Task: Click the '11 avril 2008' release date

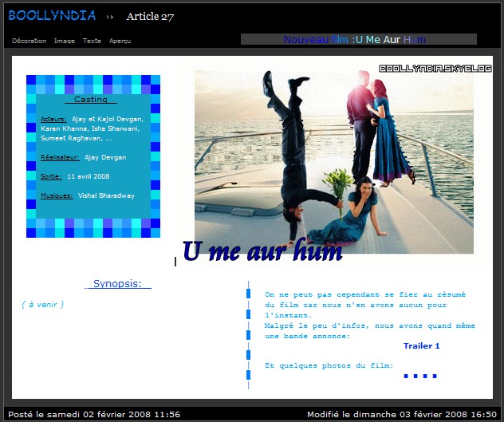Action: coord(88,176)
